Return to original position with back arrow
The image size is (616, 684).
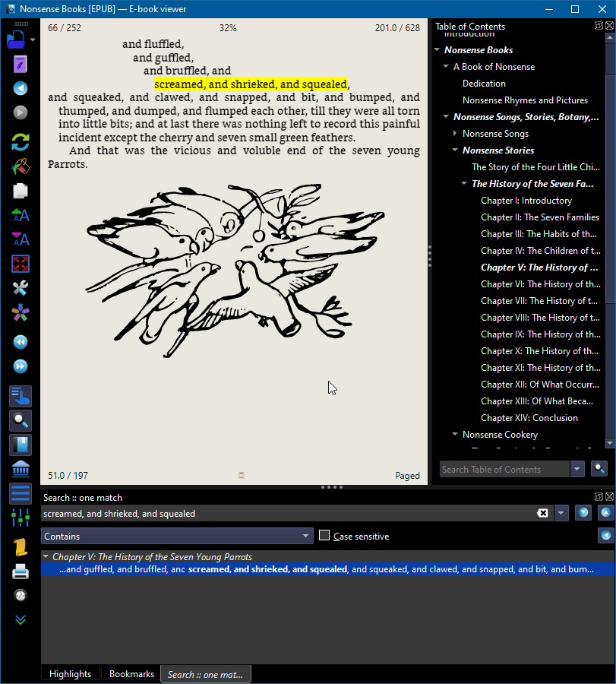[606, 535]
